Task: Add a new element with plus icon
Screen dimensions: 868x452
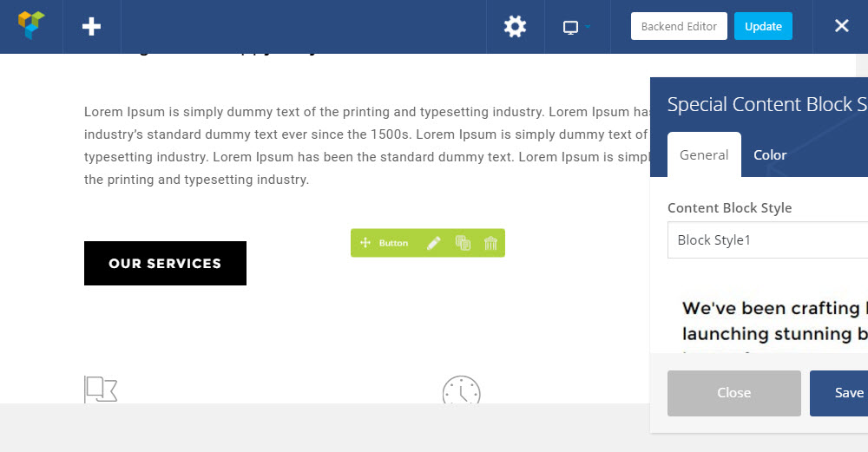Action: [91, 26]
